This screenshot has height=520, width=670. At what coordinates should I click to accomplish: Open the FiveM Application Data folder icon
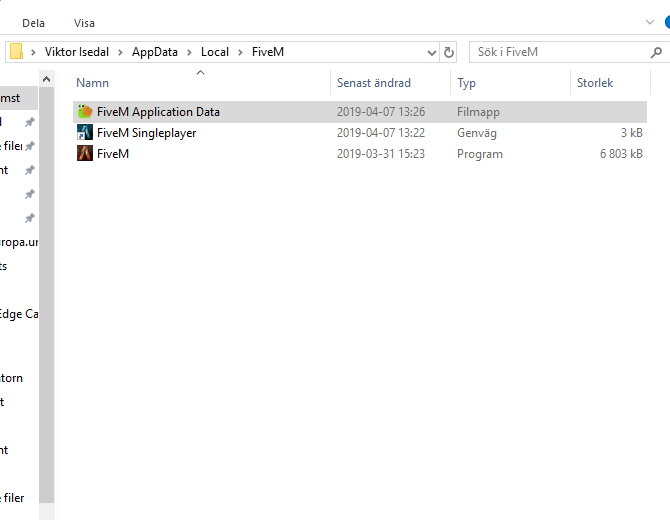click(85, 112)
